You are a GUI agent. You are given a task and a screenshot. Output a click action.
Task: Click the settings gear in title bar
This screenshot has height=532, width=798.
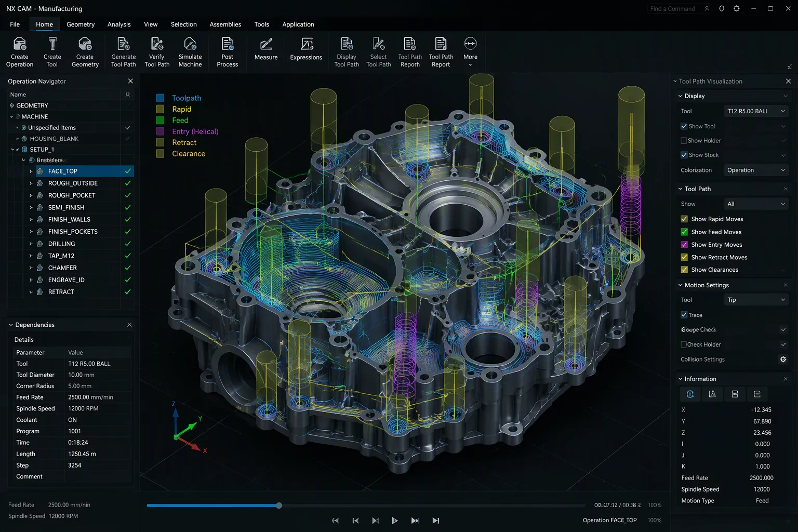pyautogui.click(x=736, y=9)
